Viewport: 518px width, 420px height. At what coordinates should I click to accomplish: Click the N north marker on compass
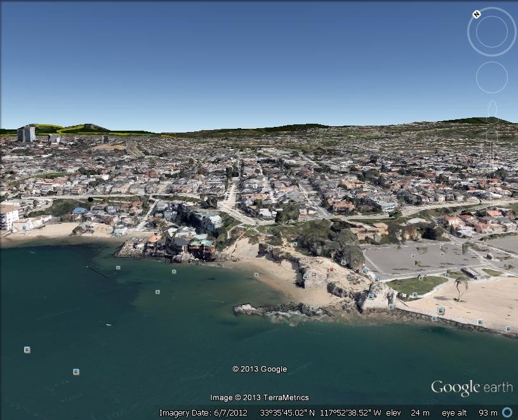pos(476,14)
